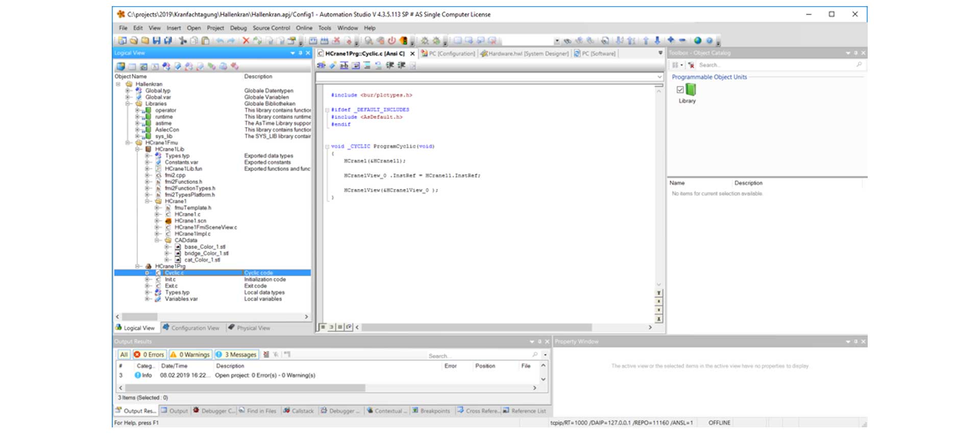Open the Find in Files tab
Image resolution: width=980 pixels, height=434 pixels.
[257, 411]
